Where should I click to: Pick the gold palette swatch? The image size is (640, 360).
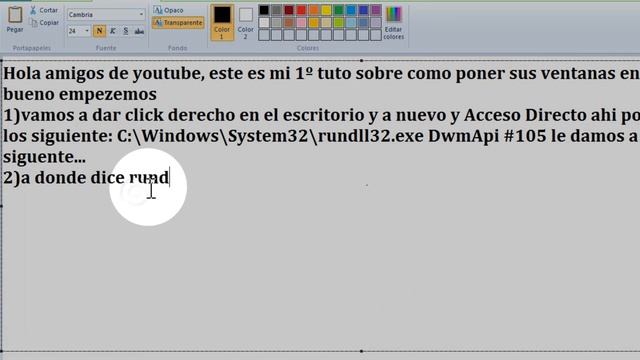[x=314, y=22]
